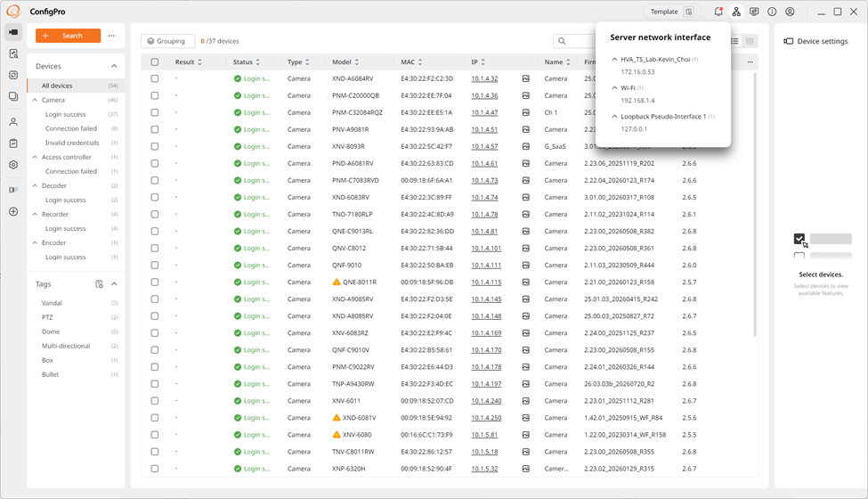Collapse the Access controller group

click(x=35, y=158)
